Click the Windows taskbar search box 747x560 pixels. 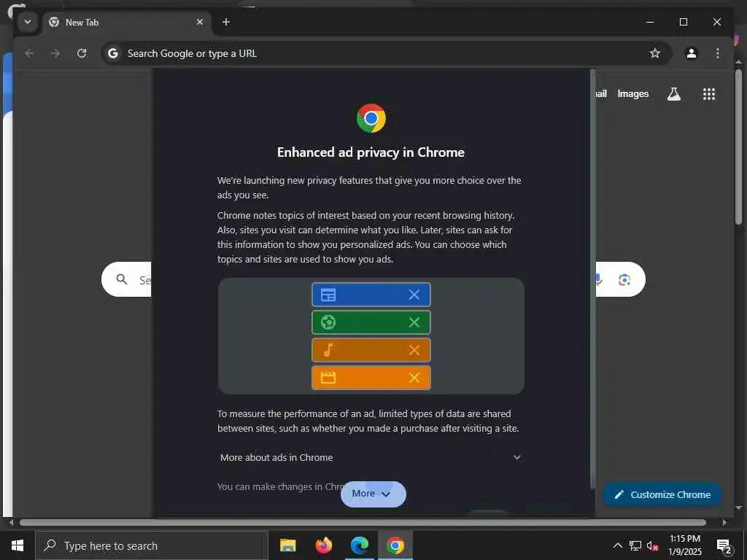(x=152, y=545)
